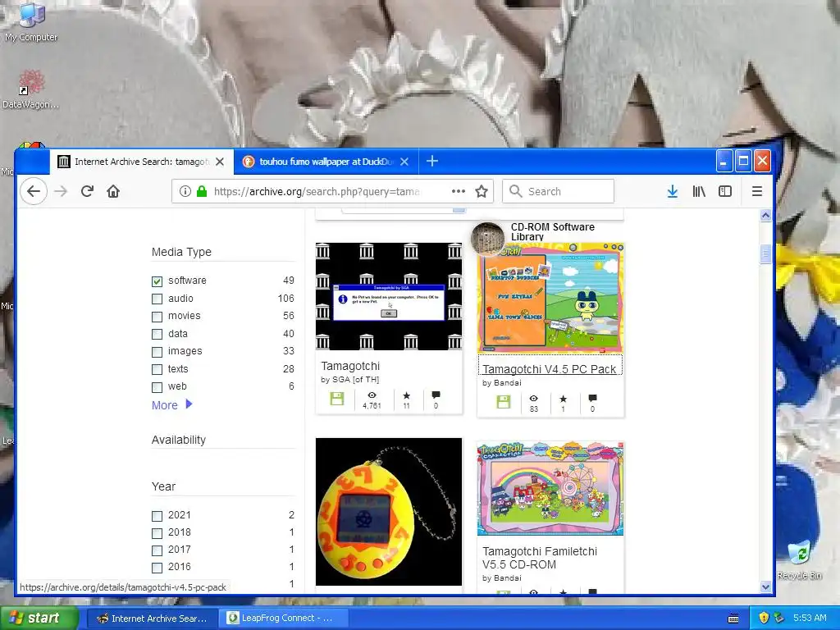Expand More media types
This screenshot has width=840, height=630.
click(x=172, y=405)
